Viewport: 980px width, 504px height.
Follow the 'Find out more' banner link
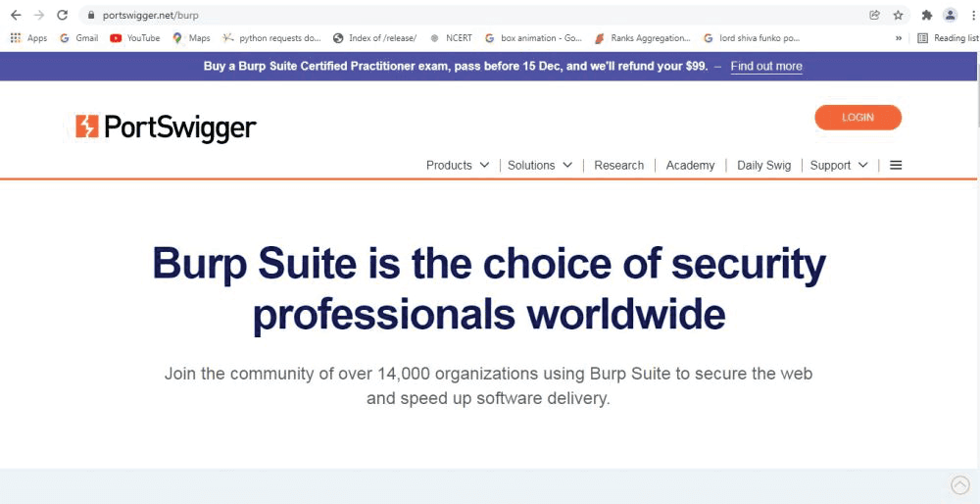click(765, 67)
